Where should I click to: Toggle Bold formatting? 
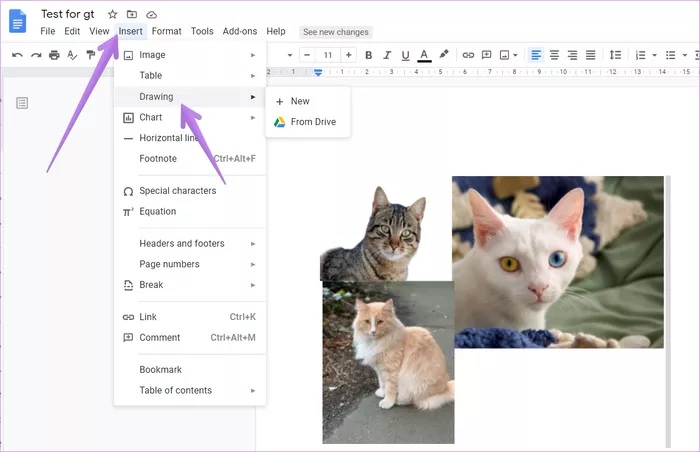(368, 55)
